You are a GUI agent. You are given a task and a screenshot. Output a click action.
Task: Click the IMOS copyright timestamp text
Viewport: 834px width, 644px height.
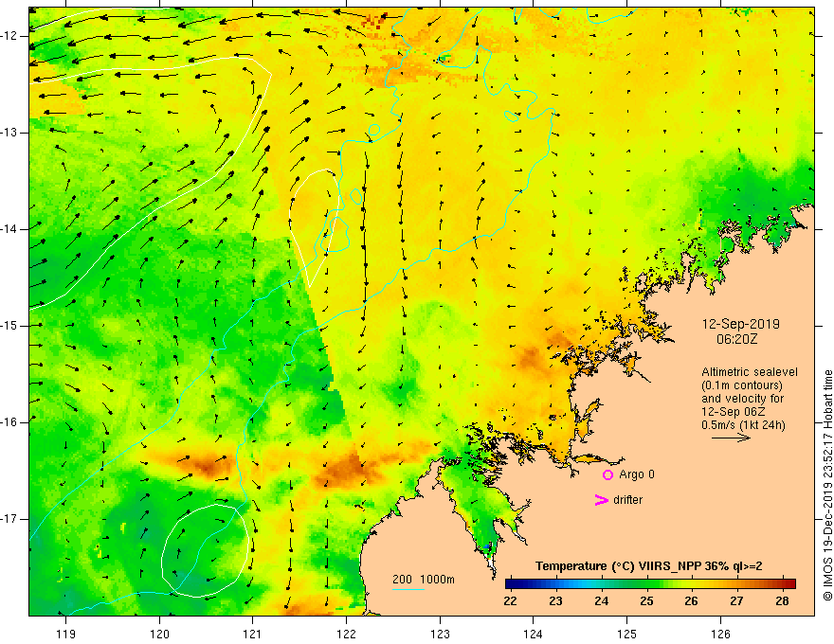point(827,486)
